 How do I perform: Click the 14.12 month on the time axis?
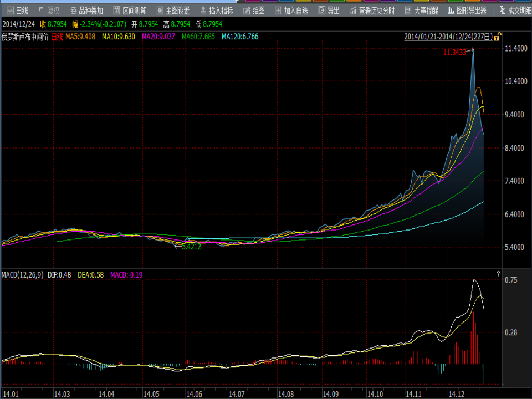point(456,394)
